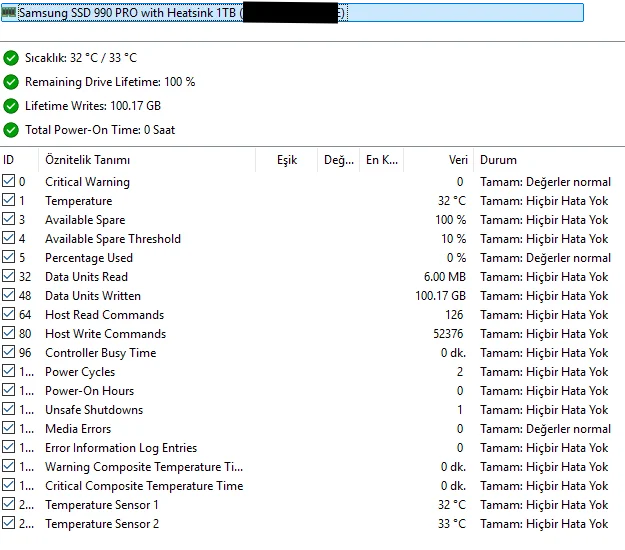Uncheck the Percentage Used checkbox

point(8,257)
